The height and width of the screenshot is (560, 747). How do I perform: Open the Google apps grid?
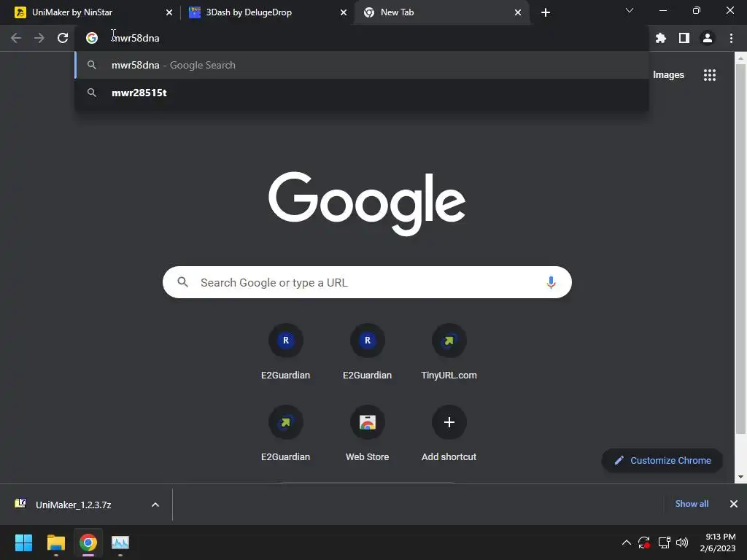[x=710, y=75]
